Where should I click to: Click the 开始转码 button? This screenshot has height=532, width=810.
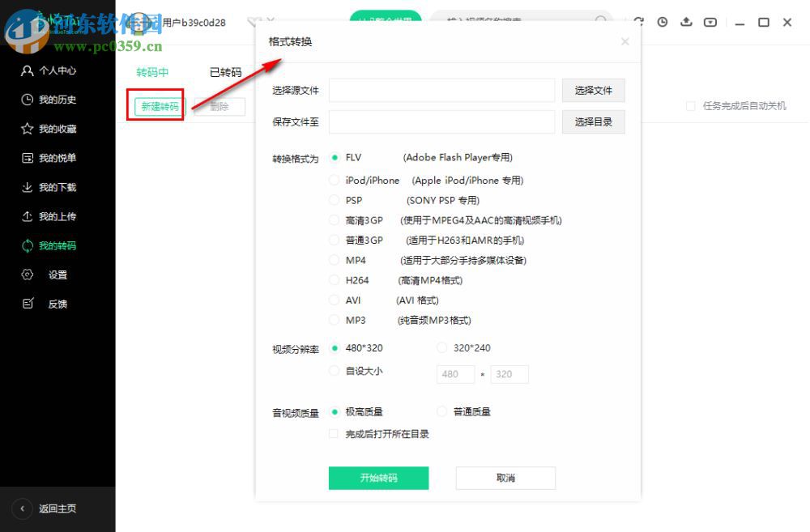click(378, 478)
